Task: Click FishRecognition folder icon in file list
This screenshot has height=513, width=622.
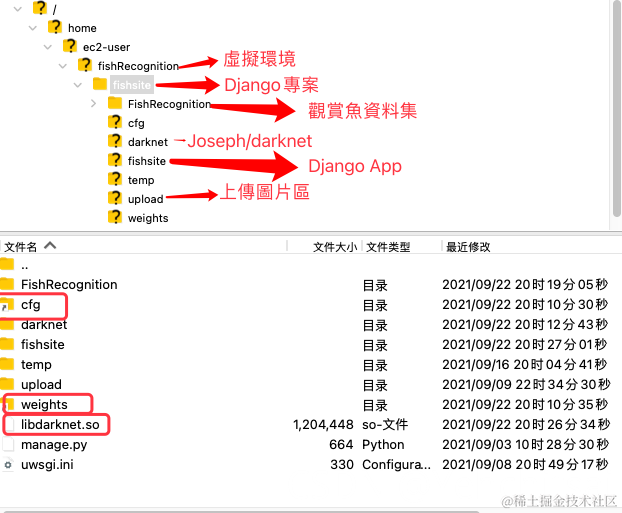Action: point(7,284)
